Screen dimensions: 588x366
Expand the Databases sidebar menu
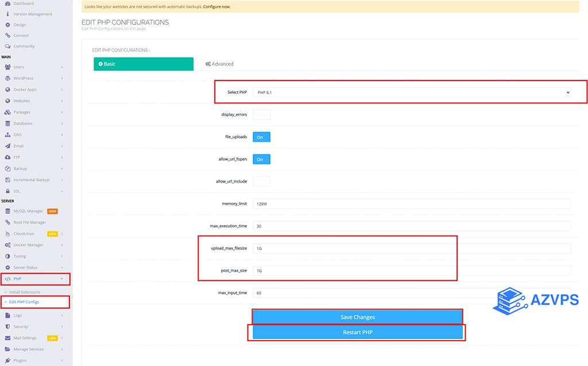point(26,123)
